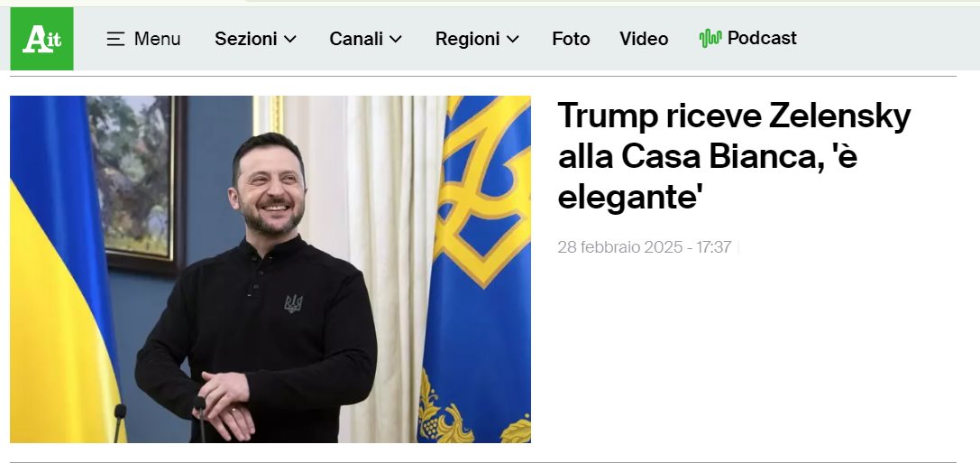Screen dimensions: 980x463
Task: Open the hamburger menu icon
Action: pos(115,39)
